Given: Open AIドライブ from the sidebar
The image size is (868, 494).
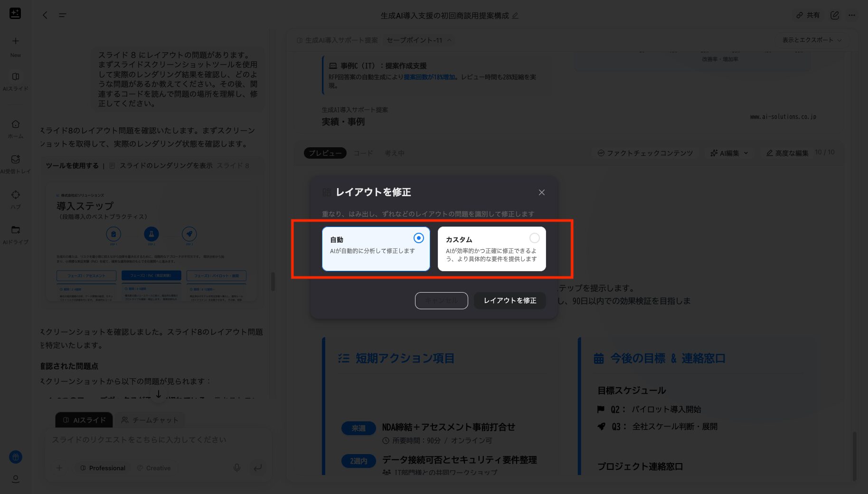Looking at the screenshot, I should coord(16,234).
